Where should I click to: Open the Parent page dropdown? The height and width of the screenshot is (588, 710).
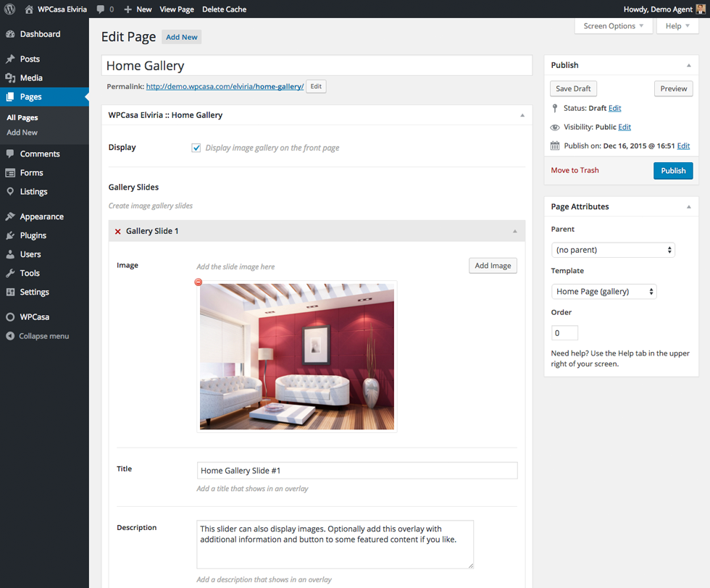[613, 250]
